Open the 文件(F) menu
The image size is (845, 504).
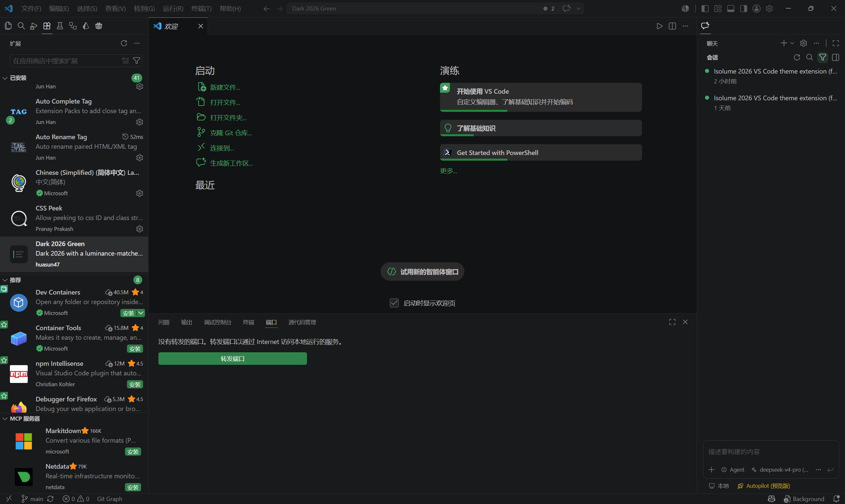click(31, 9)
